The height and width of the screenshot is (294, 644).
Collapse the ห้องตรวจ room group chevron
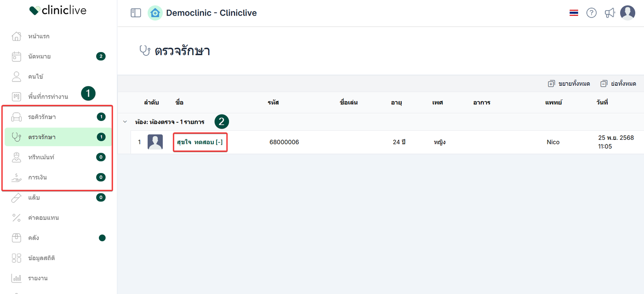[x=125, y=122]
